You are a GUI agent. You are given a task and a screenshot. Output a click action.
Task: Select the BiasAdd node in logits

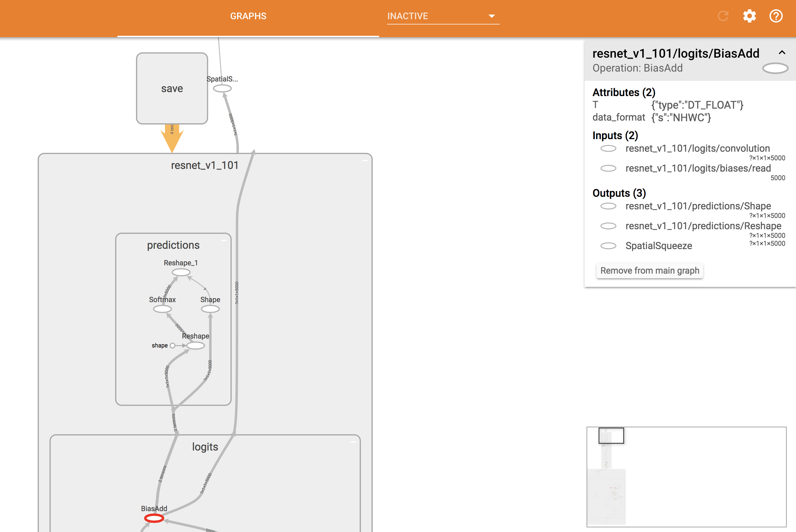[154, 518]
